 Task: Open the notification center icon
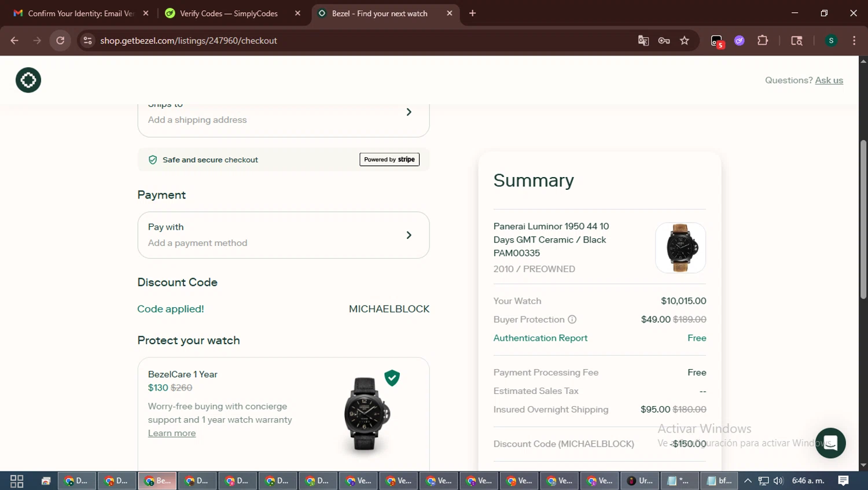[844, 481]
